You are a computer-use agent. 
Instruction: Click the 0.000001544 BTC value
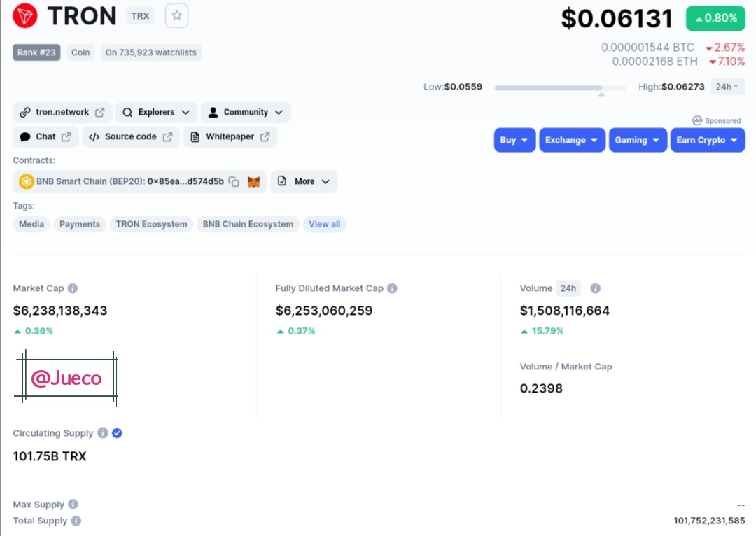[647, 48]
